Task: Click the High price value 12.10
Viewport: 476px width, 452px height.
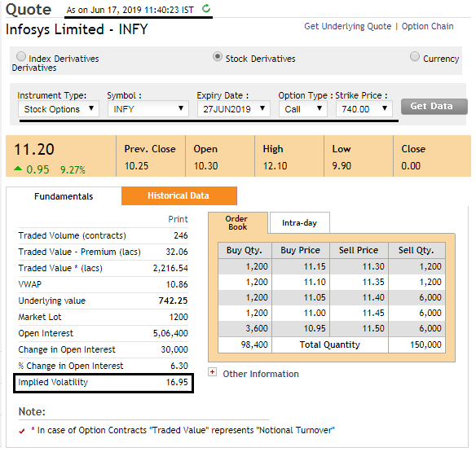Action: pyautogui.click(x=275, y=166)
